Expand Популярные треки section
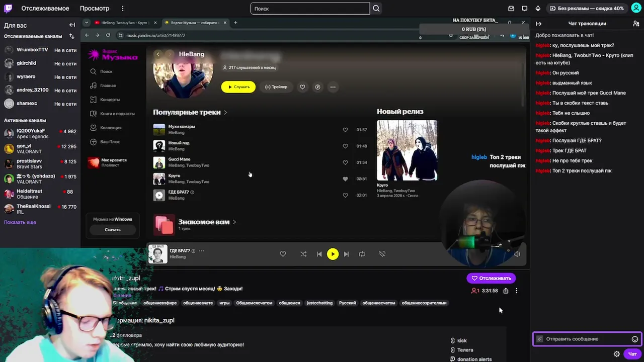Viewport: 644px width, 362px height. pos(190,112)
